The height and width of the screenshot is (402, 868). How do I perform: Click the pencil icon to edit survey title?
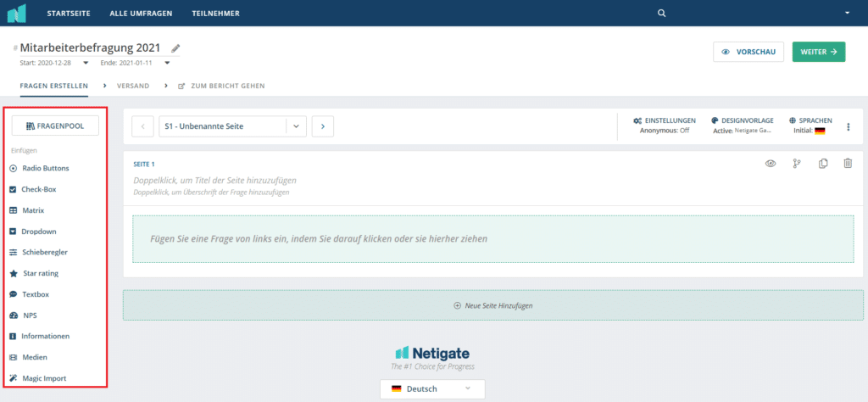(x=175, y=48)
